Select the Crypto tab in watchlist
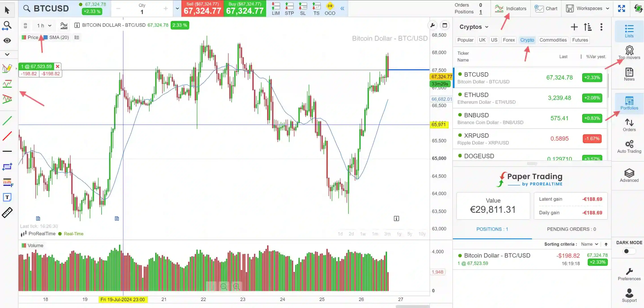Image resolution: width=644 pixels, height=308 pixels. pyautogui.click(x=527, y=40)
